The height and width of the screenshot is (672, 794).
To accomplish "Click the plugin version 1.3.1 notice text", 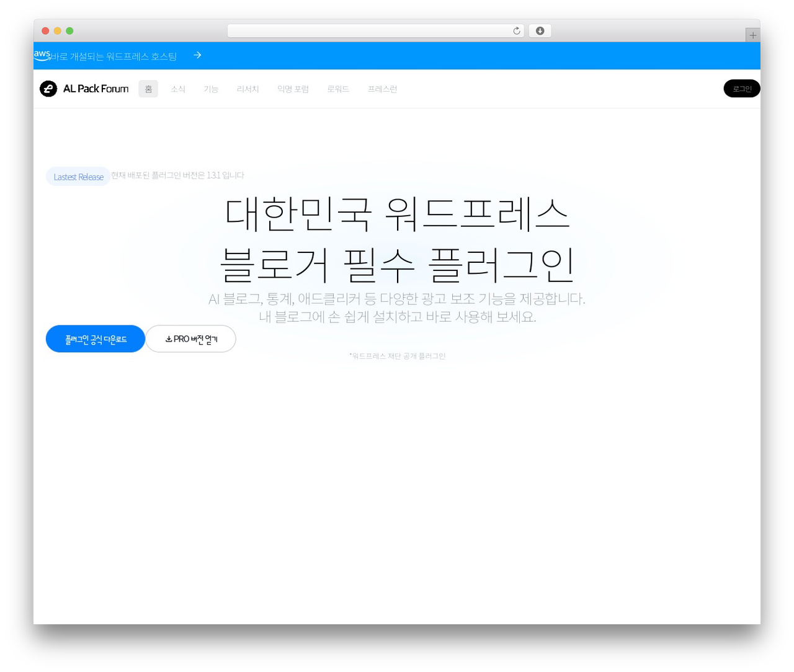I will click(x=177, y=175).
